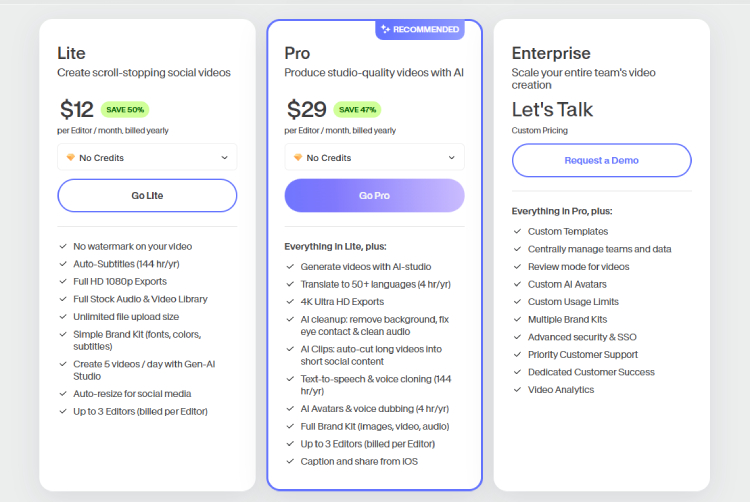
Task: Open the Lite plan No Credits dropdown
Action: 147,157
